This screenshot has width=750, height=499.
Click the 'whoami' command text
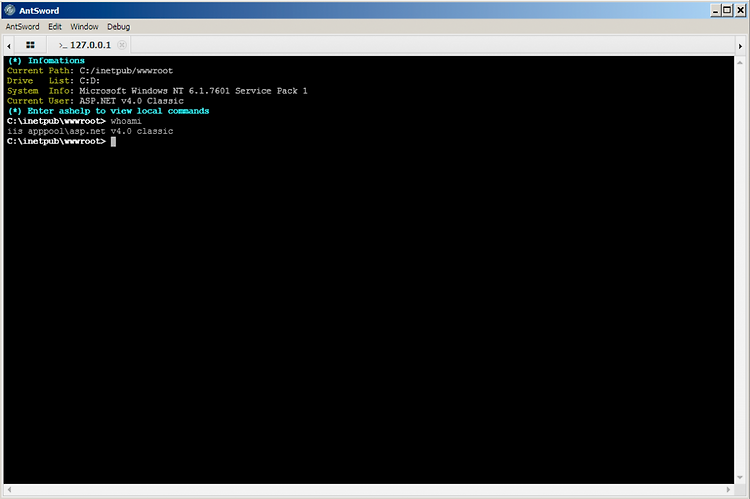coord(126,121)
